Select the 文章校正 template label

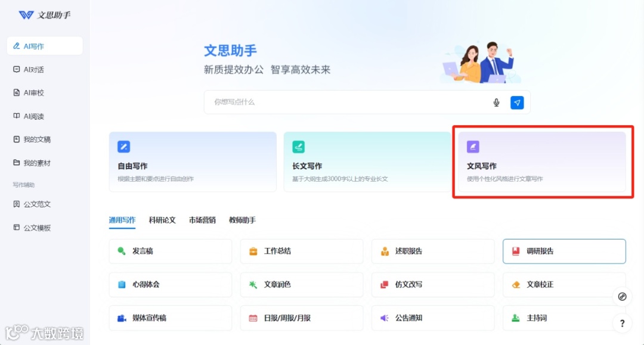pyautogui.click(x=540, y=284)
